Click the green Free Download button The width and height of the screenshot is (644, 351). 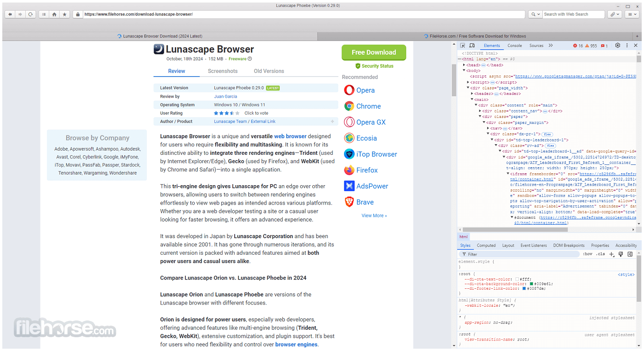374,53
